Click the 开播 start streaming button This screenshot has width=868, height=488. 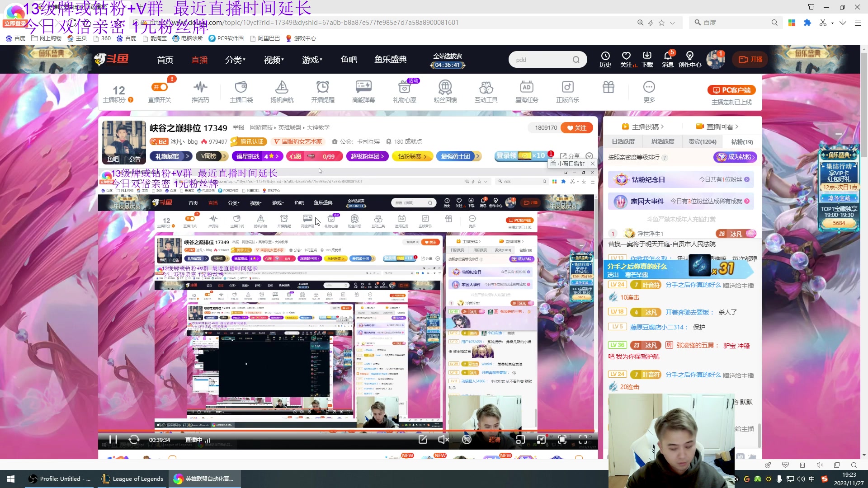[x=750, y=60]
